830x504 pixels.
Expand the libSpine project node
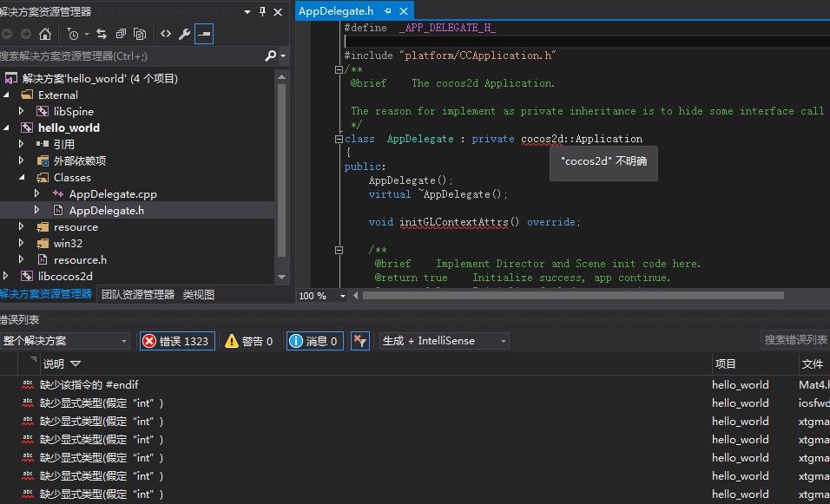click(23, 111)
